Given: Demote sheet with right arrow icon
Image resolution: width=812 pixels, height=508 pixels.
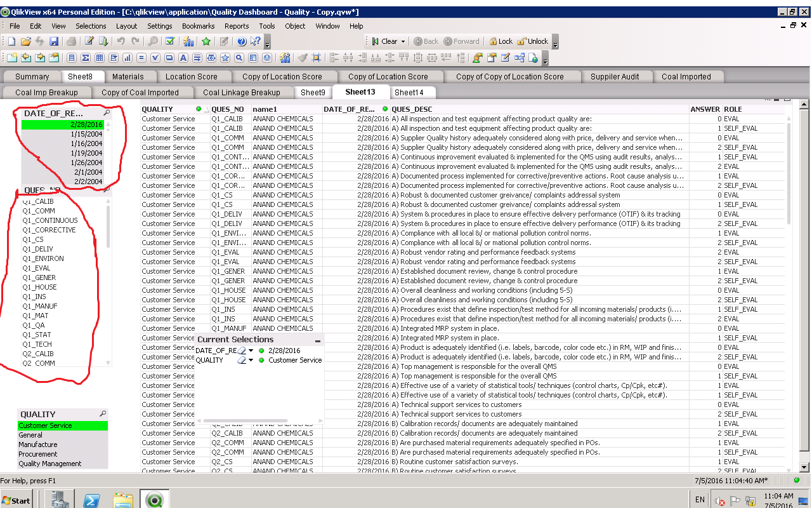Looking at the screenshot, I should 40,58.
